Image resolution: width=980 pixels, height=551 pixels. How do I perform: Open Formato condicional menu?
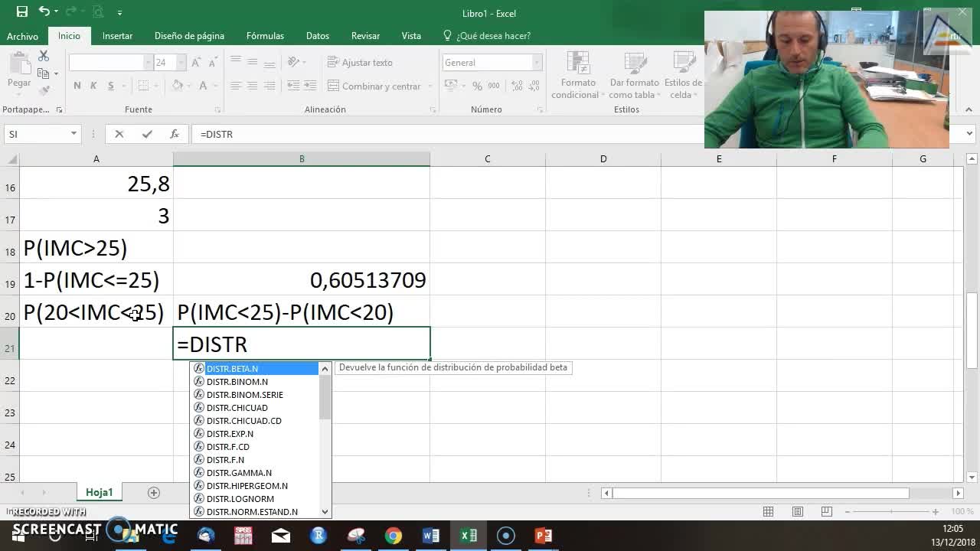[578, 76]
